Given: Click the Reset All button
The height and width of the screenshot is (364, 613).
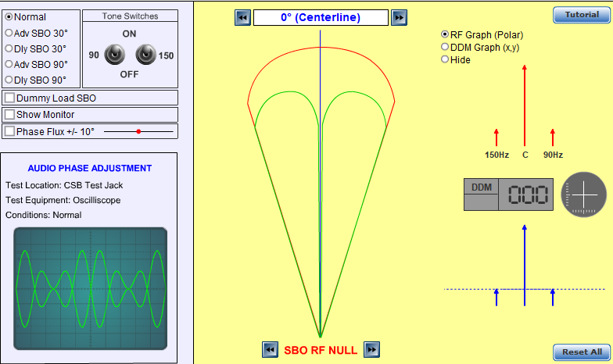Looking at the screenshot, I should (582, 352).
